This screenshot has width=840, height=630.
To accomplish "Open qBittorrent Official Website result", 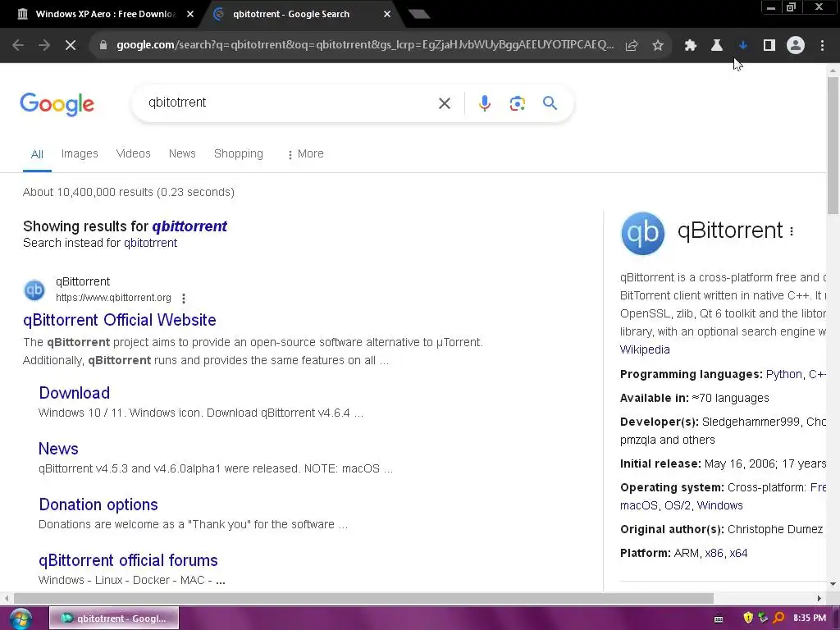I will (120, 320).
